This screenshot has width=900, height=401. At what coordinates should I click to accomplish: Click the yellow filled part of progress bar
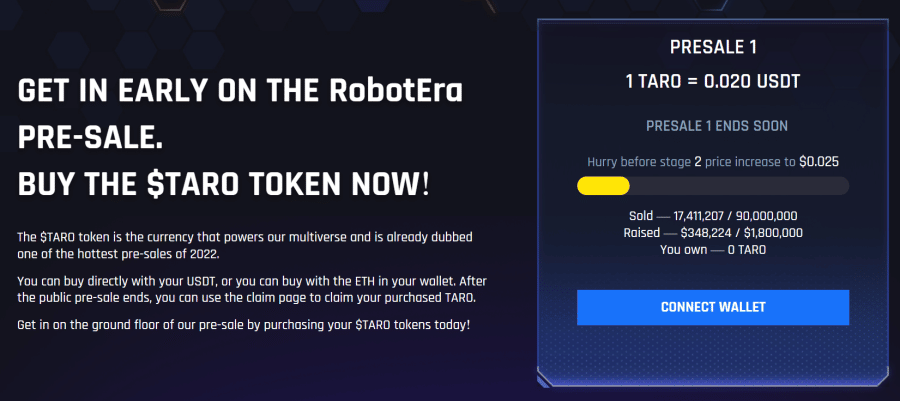click(x=603, y=186)
